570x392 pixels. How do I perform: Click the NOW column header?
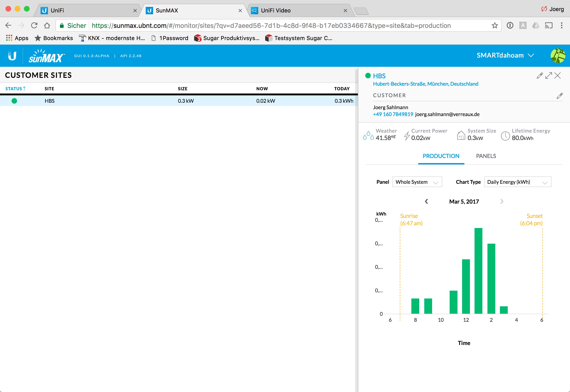tap(262, 89)
